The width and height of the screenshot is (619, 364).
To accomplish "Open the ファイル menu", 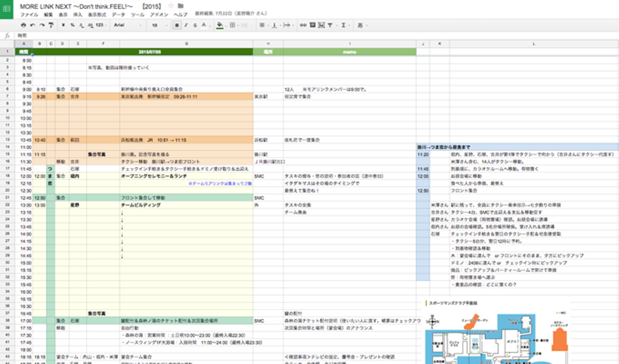I will pos(29,15).
